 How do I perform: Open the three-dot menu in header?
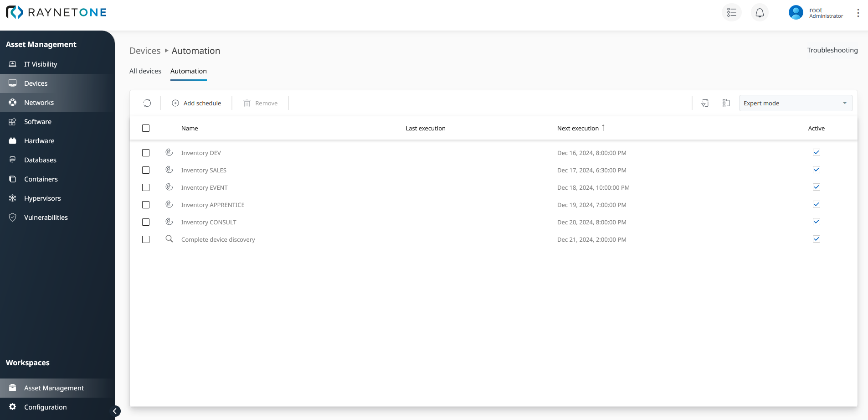click(858, 13)
